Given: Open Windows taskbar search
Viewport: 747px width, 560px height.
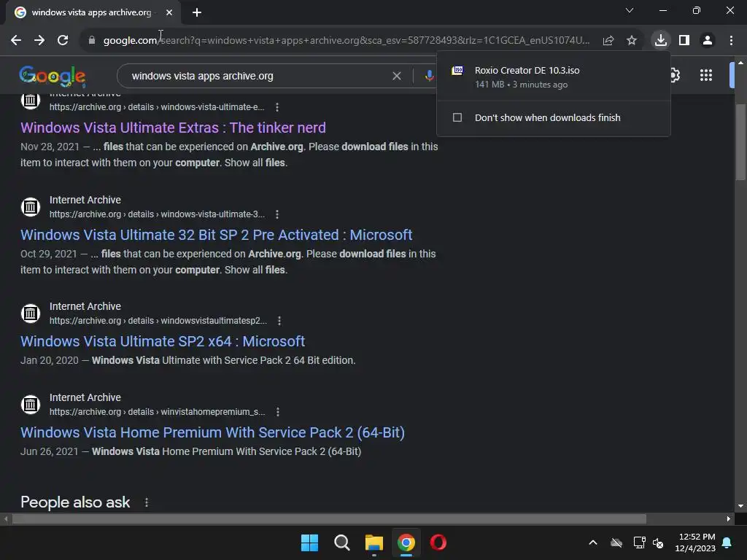Looking at the screenshot, I should [341, 542].
